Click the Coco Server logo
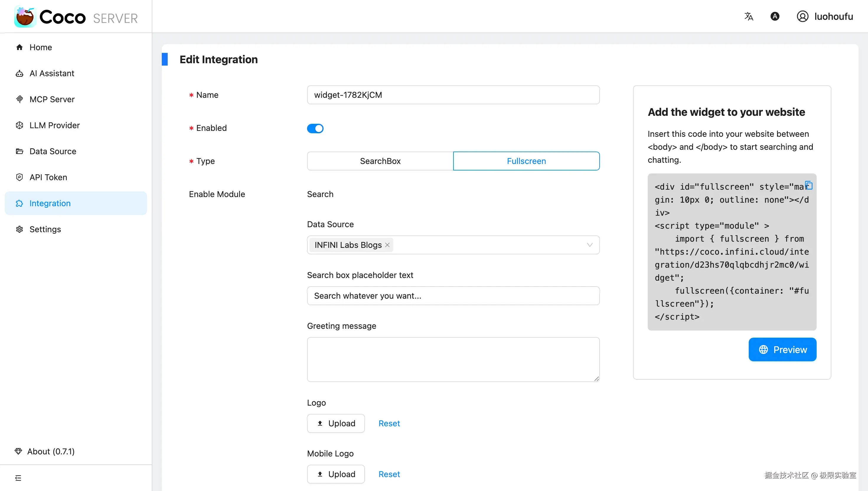Screen dimensions: 868x491 click(x=76, y=17)
